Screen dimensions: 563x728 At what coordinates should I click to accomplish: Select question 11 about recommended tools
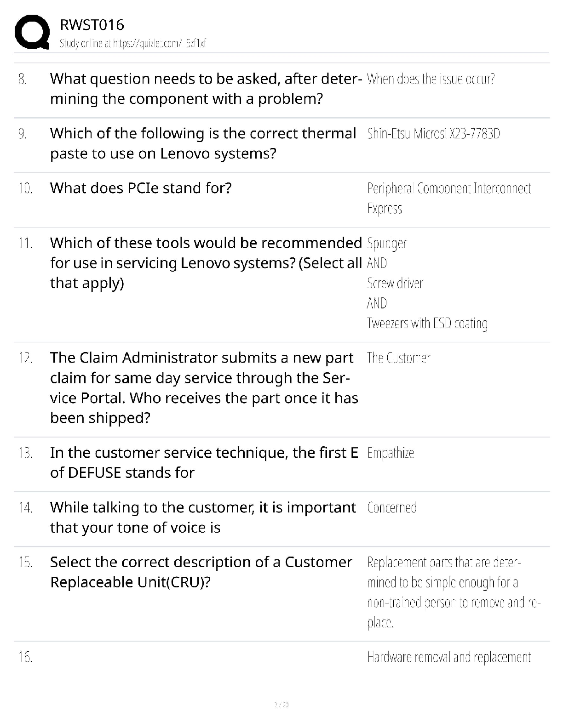click(206, 263)
